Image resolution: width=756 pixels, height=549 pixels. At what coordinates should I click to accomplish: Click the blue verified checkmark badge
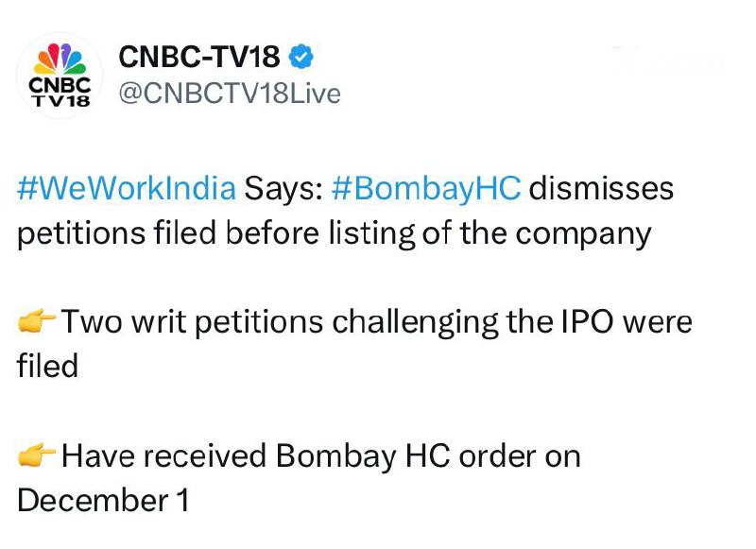301,57
